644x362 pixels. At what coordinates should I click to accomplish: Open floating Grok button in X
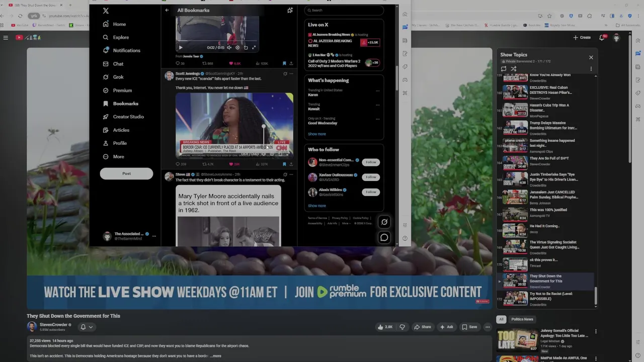tap(384, 222)
